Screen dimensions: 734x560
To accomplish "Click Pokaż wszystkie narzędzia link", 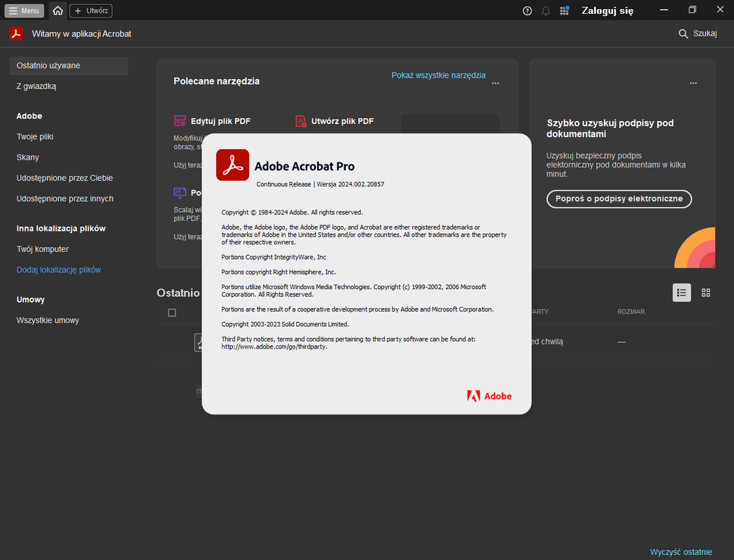I will click(438, 76).
